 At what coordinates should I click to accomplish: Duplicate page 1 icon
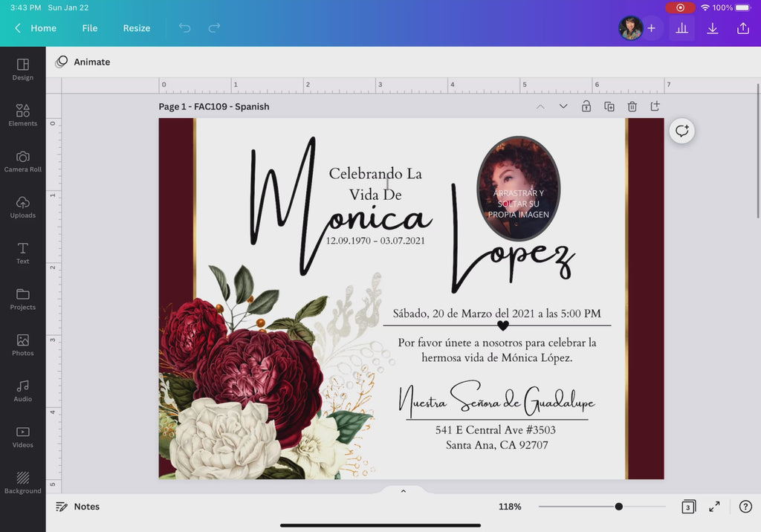(609, 106)
